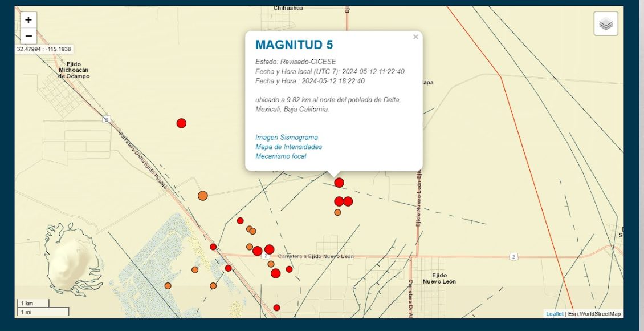The height and width of the screenshot is (331, 644).
Task: Open the Mapa de Intensidades link
Action: [288, 147]
